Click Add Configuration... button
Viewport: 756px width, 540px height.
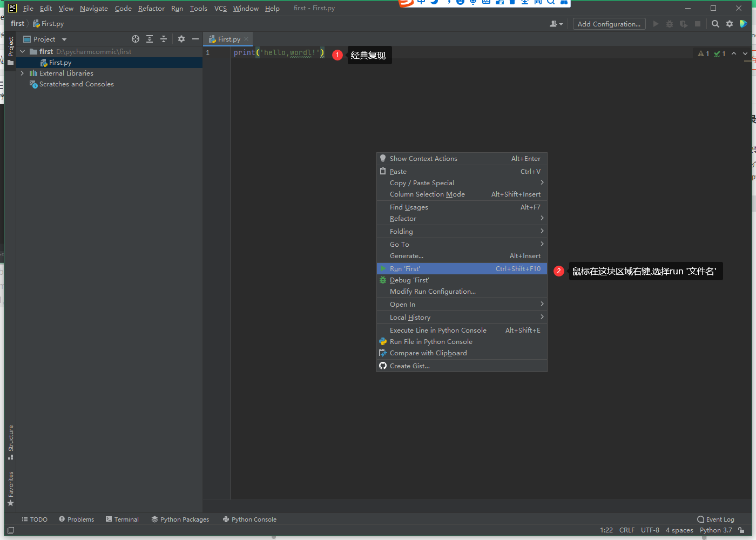click(609, 24)
